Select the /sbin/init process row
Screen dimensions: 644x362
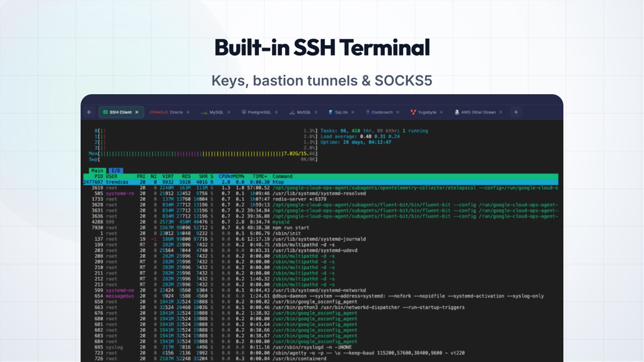click(x=320, y=233)
